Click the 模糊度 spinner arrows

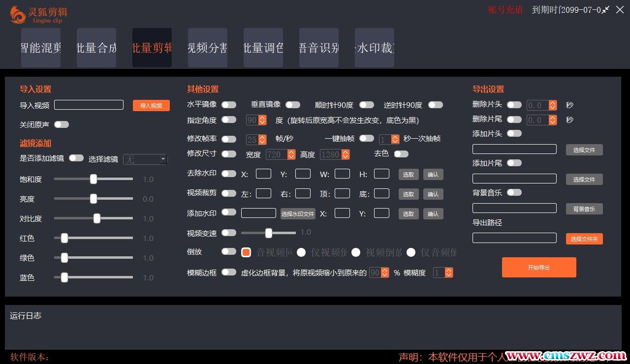[449, 273]
